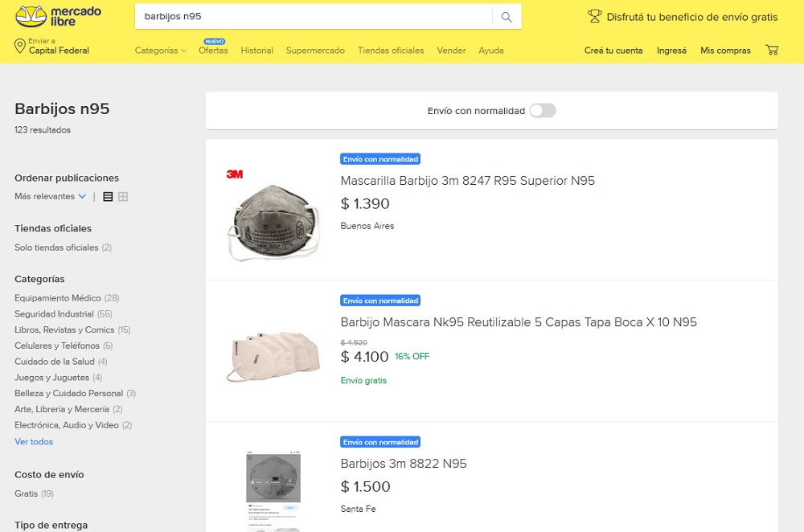Click inside the barbijos n95 search field
This screenshot has height=532, width=804.
322,16
